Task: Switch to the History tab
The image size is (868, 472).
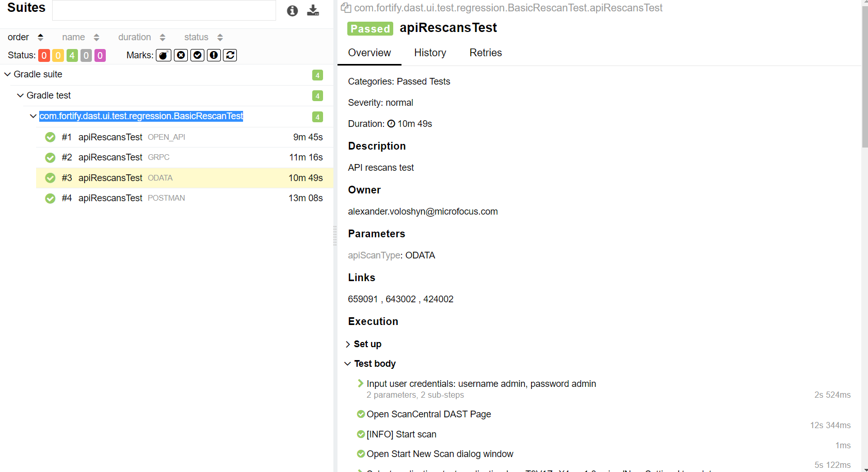Action: click(430, 53)
